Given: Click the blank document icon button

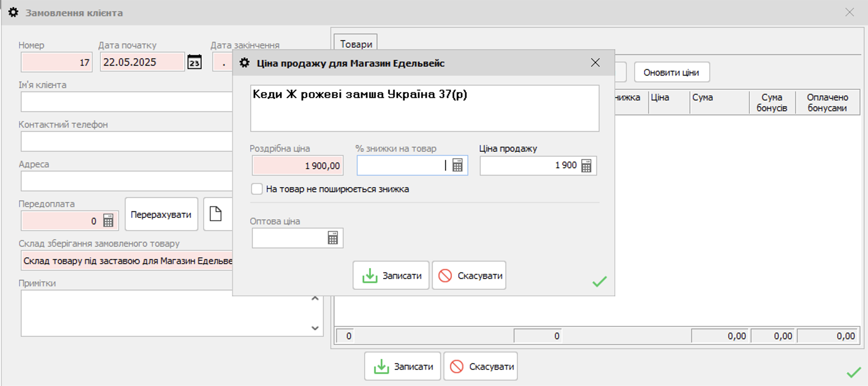Looking at the screenshot, I should (x=216, y=214).
